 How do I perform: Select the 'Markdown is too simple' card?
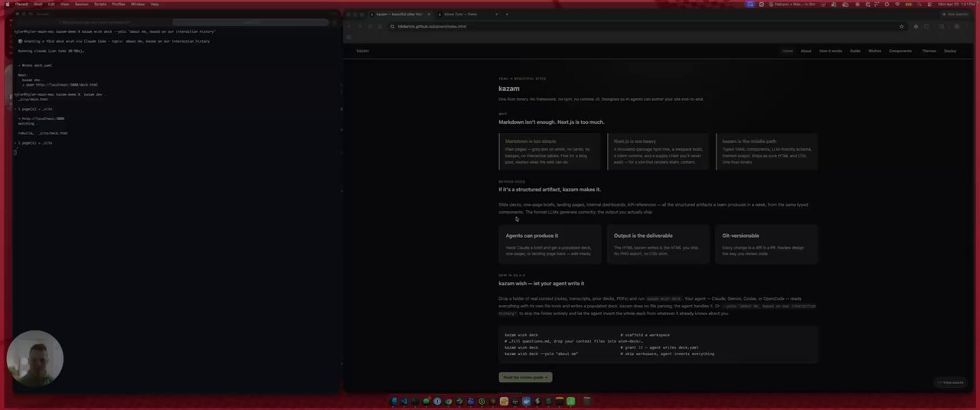pos(549,151)
